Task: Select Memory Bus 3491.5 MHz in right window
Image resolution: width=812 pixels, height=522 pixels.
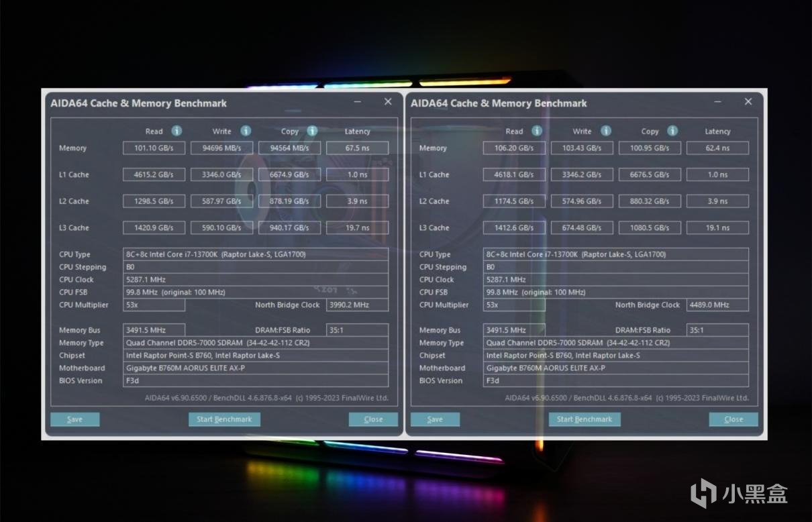Action: 514,330
